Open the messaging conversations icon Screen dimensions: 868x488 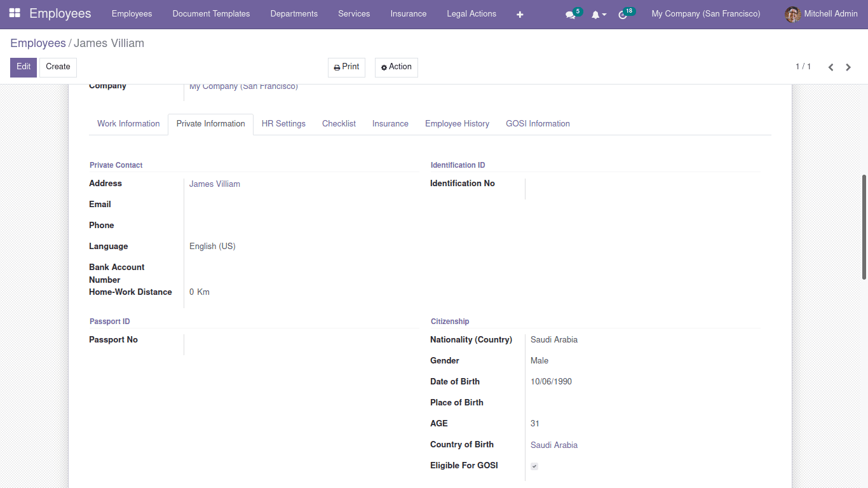pyautogui.click(x=570, y=13)
